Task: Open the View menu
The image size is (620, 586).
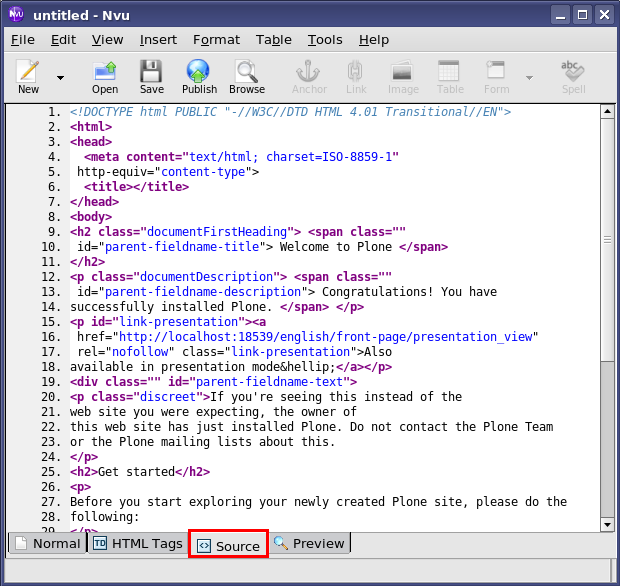Action: coord(108,40)
